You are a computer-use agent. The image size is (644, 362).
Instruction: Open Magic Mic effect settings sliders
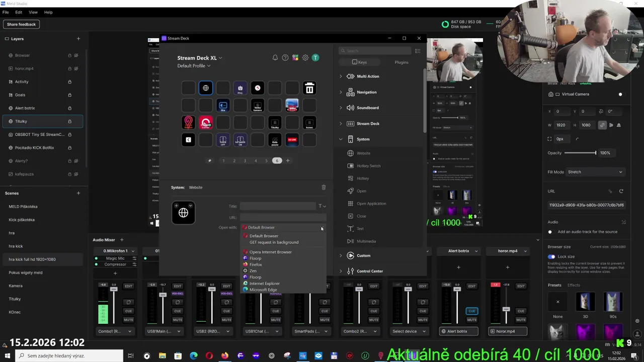tap(134, 258)
